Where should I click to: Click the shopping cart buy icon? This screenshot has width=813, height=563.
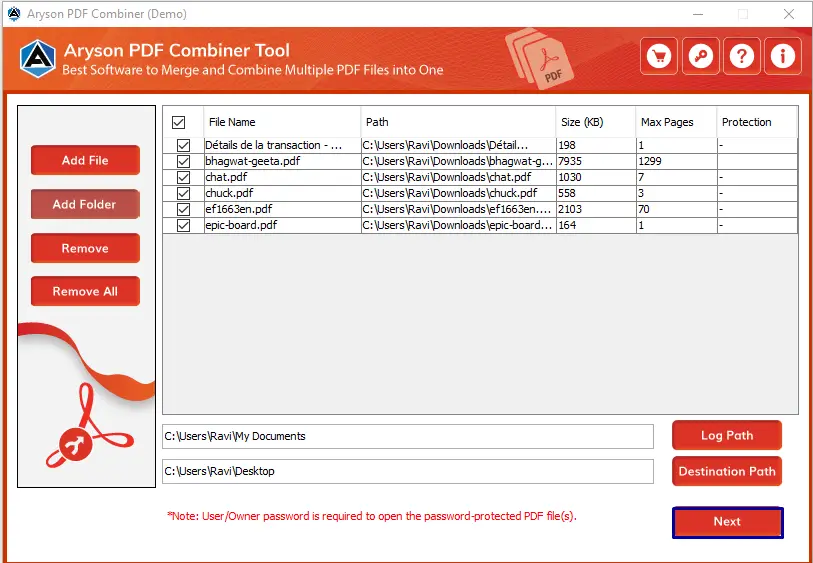[x=658, y=57]
